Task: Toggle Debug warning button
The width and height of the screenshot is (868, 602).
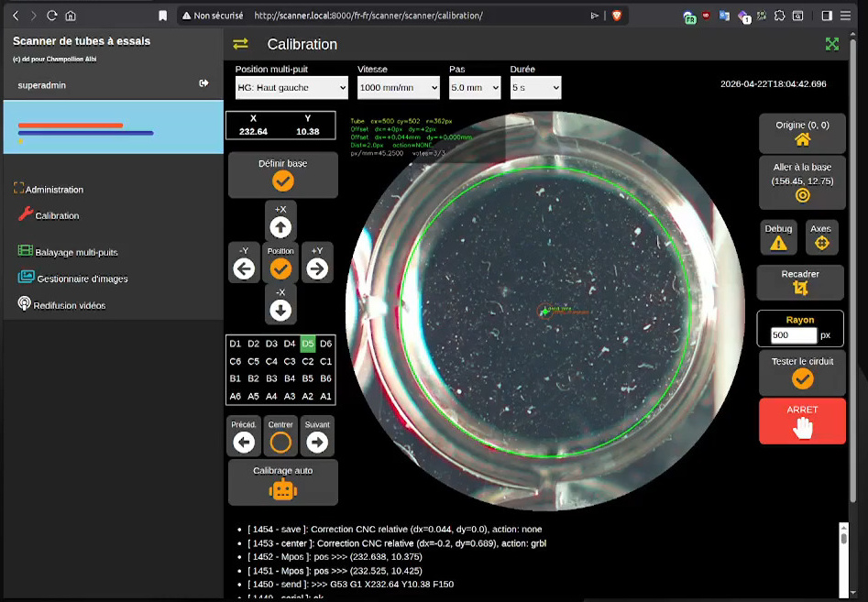Action: (778, 237)
